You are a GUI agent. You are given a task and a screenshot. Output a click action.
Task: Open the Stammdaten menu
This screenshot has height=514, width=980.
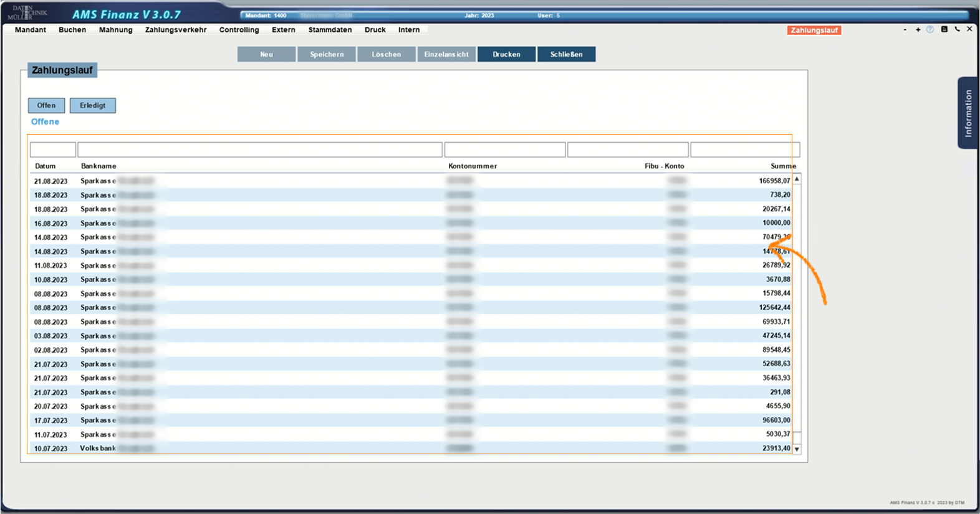(x=330, y=30)
